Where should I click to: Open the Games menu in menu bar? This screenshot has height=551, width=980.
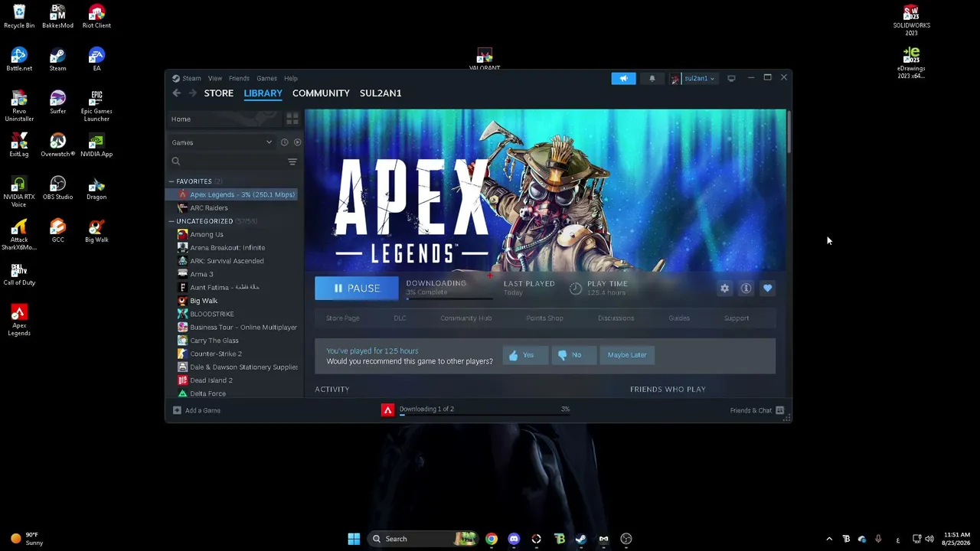tap(266, 78)
